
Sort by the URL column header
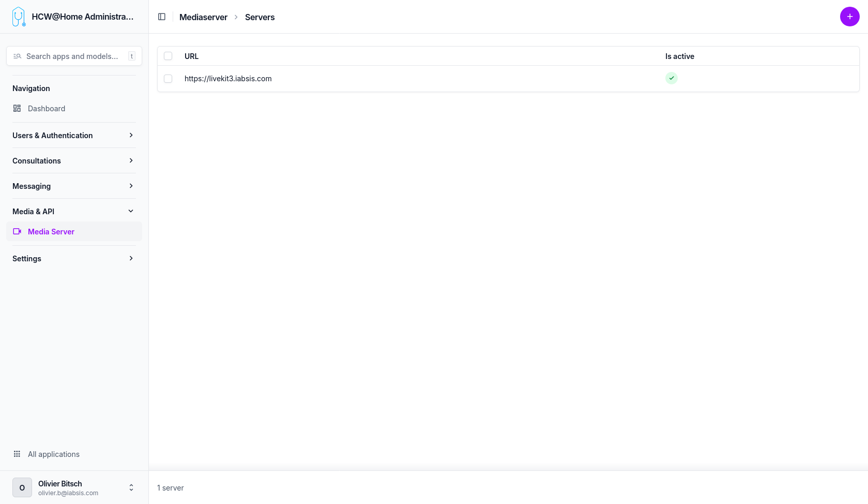191,56
